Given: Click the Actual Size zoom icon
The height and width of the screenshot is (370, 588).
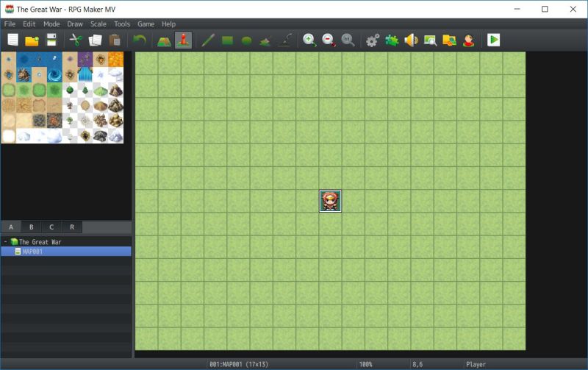Looking at the screenshot, I should click(x=348, y=40).
